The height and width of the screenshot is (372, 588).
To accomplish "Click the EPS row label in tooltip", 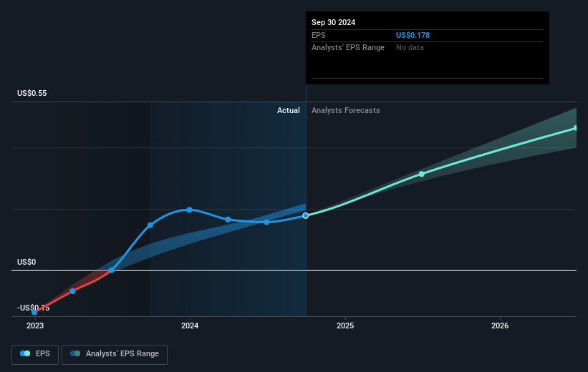I will [319, 35].
